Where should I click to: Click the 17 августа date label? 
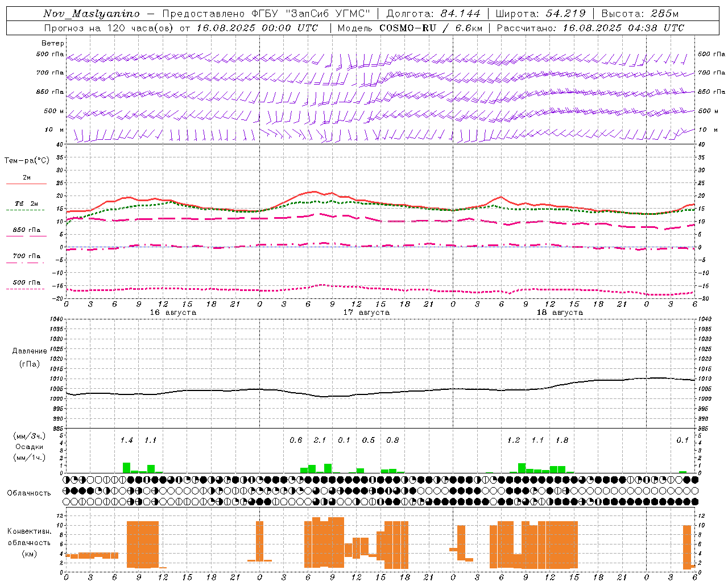[366, 312]
